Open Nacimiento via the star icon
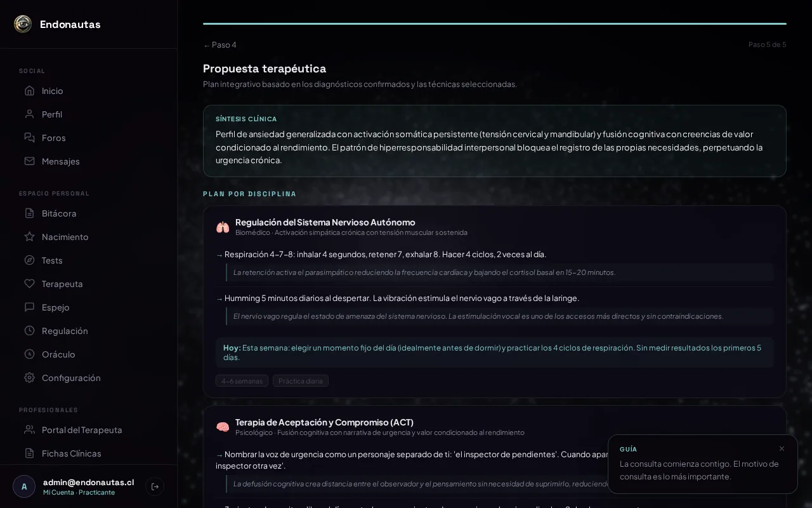Image resolution: width=812 pixels, height=508 pixels. [29, 237]
